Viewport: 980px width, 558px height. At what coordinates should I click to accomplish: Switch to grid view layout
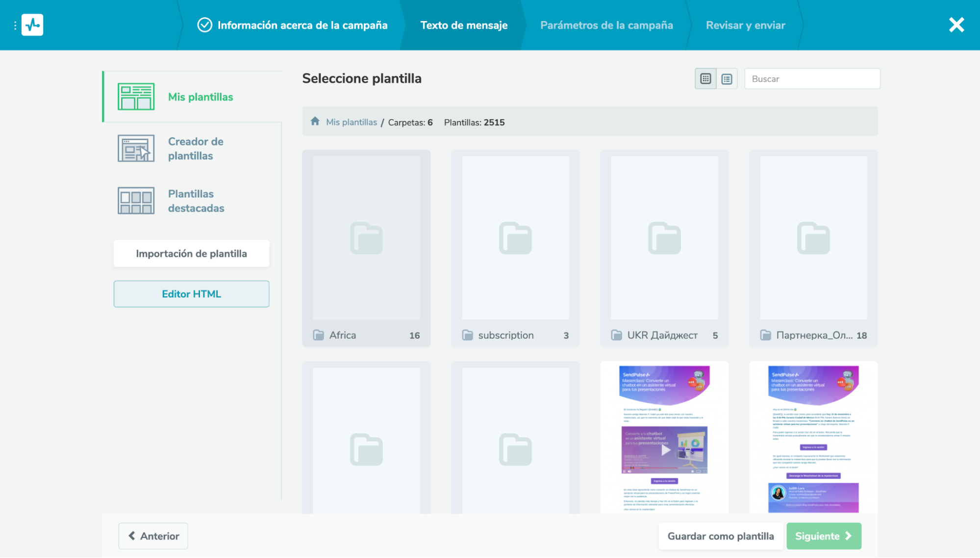tap(705, 79)
